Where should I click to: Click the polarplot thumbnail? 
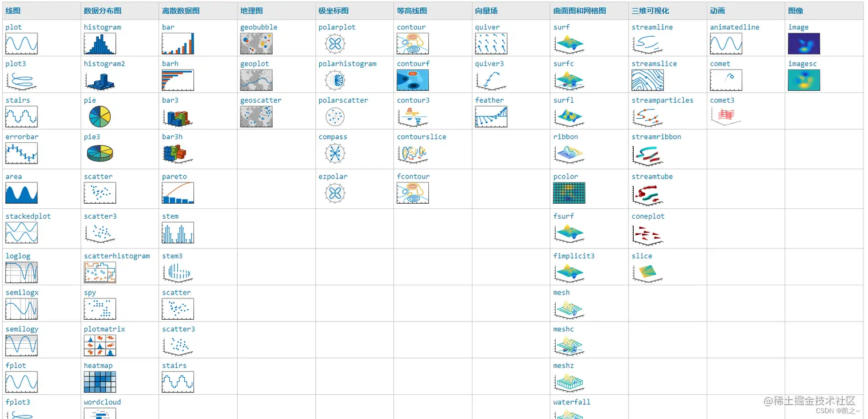(335, 44)
